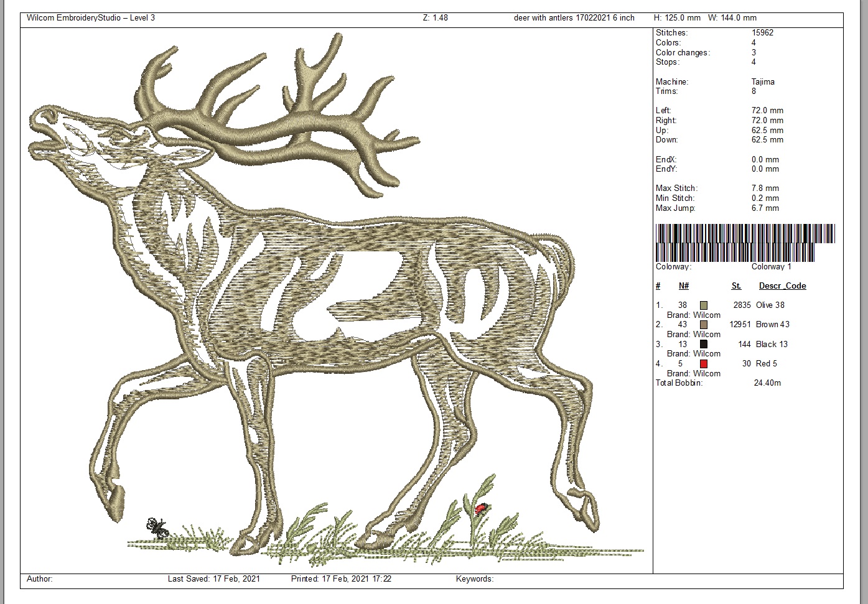Click the Olive 38 color swatch
Image resolution: width=868 pixels, height=604 pixels.
tap(703, 305)
